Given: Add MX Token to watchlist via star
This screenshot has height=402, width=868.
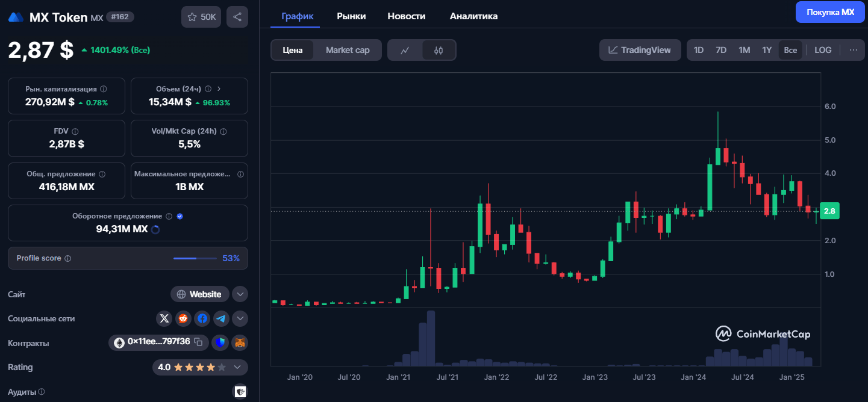Looking at the screenshot, I should (201, 17).
